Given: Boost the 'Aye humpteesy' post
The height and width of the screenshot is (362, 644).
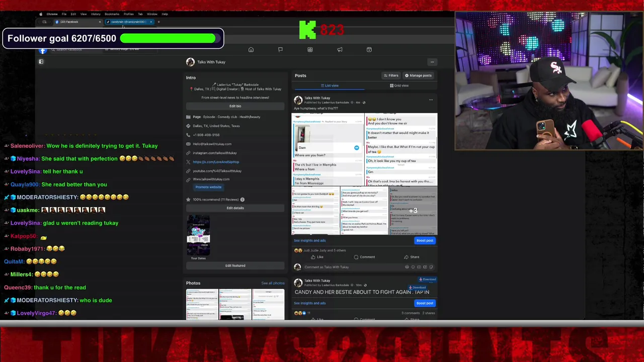Looking at the screenshot, I should click(425, 240).
